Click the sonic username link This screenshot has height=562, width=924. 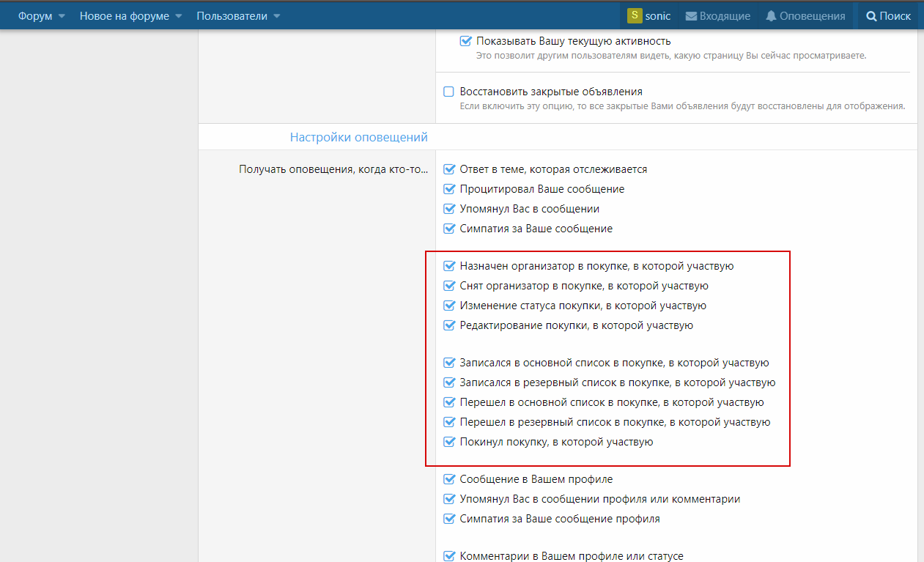tap(657, 16)
